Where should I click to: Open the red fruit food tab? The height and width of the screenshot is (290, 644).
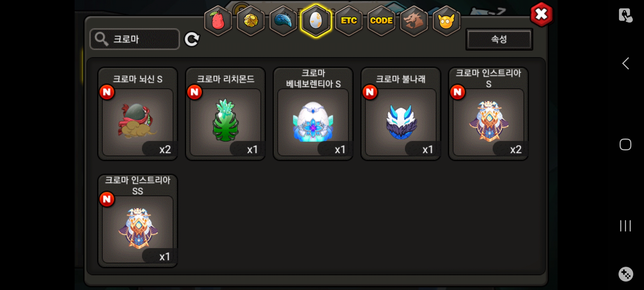(x=218, y=21)
